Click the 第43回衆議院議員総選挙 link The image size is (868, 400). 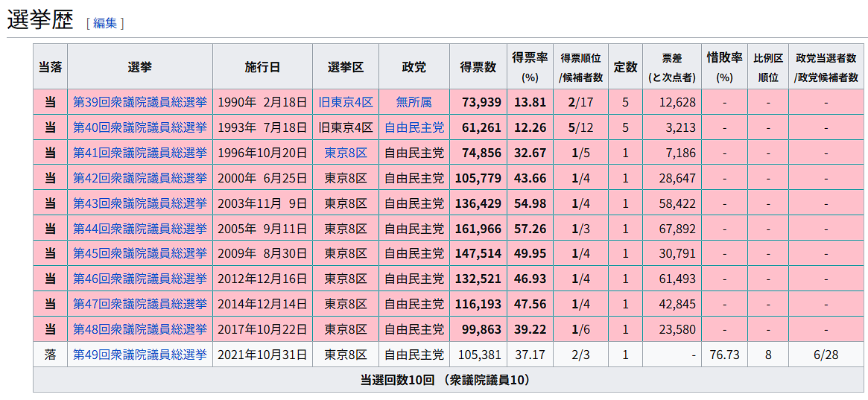[x=140, y=203]
